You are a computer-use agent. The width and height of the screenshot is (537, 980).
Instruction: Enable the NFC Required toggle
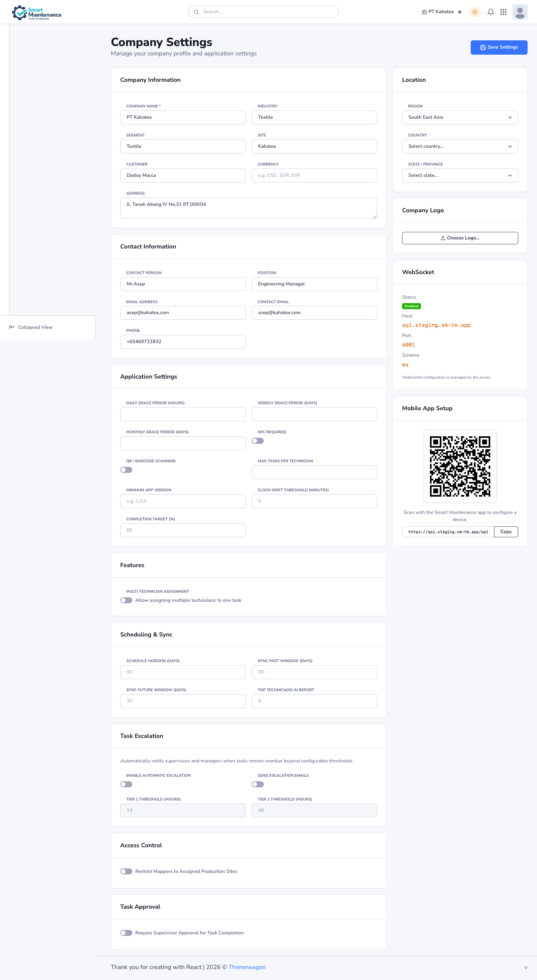pyautogui.click(x=257, y=441)
